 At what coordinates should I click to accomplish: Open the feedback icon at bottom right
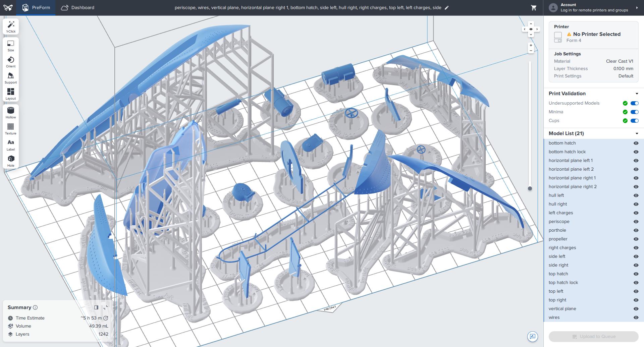[532, 336]
